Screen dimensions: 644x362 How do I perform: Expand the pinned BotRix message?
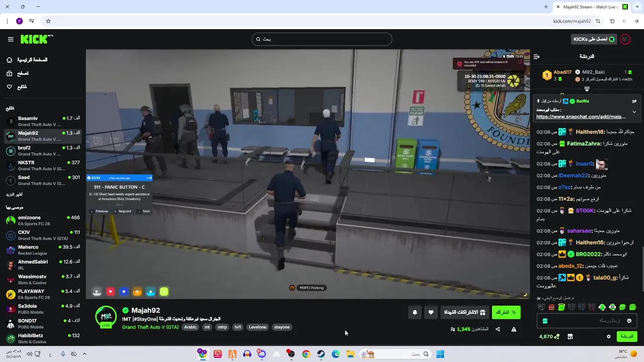click(634, 112)
